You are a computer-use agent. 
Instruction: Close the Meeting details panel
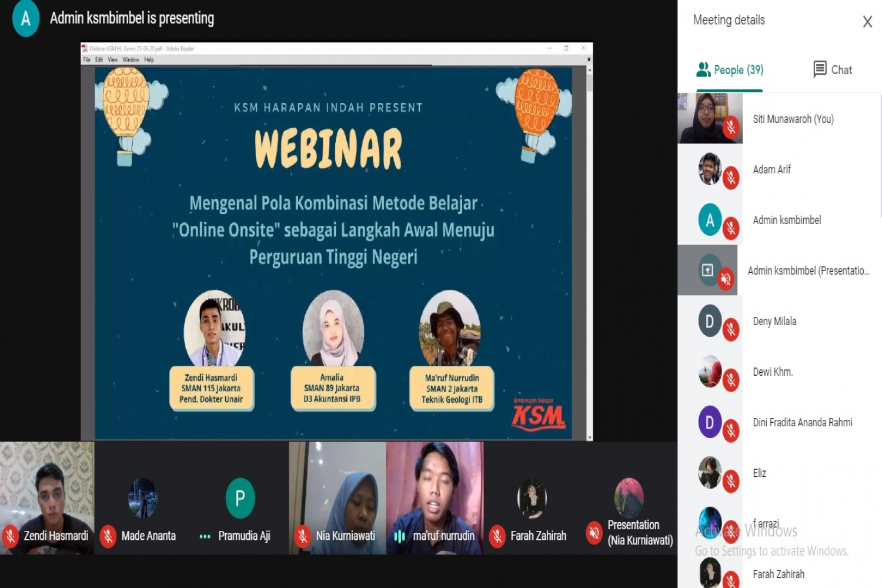point(867,22)
